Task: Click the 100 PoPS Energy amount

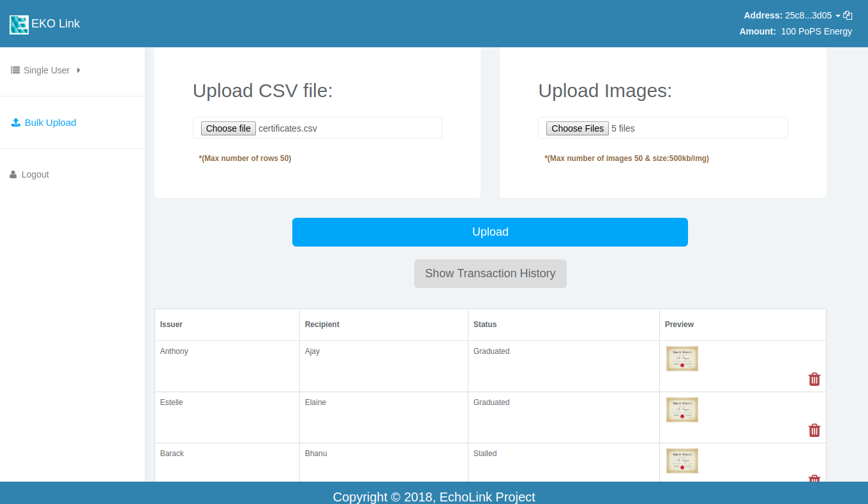Action: click(x=816, y=31)
